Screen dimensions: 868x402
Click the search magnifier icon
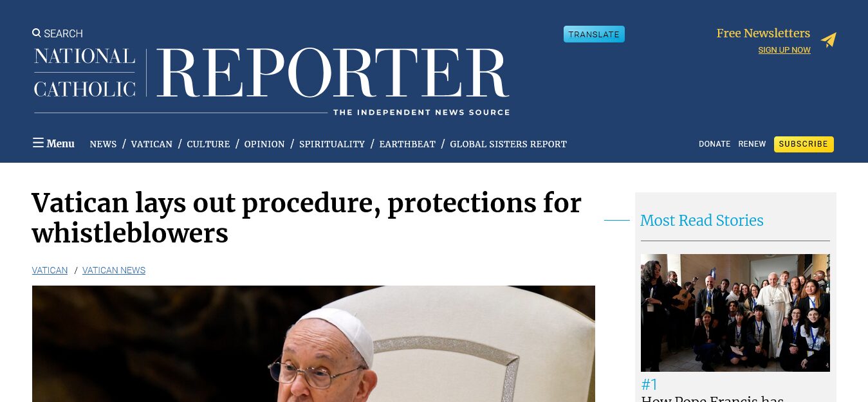[37, 33]
